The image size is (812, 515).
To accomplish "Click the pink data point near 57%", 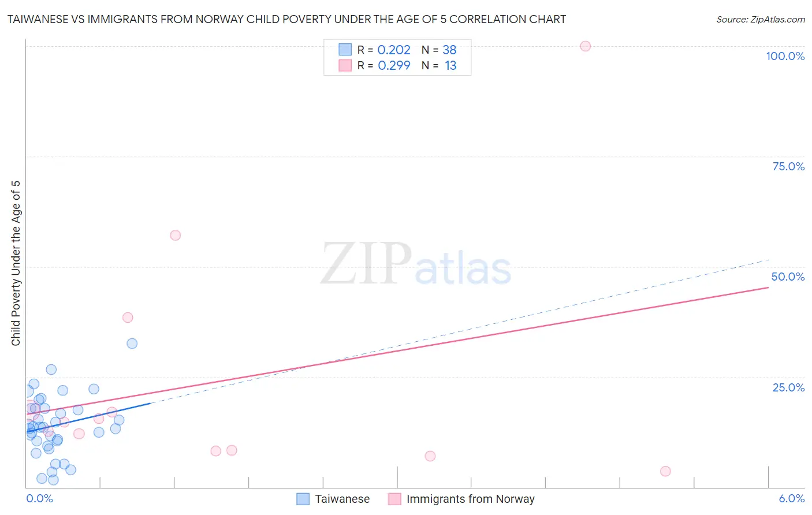I will coord(176,235).
